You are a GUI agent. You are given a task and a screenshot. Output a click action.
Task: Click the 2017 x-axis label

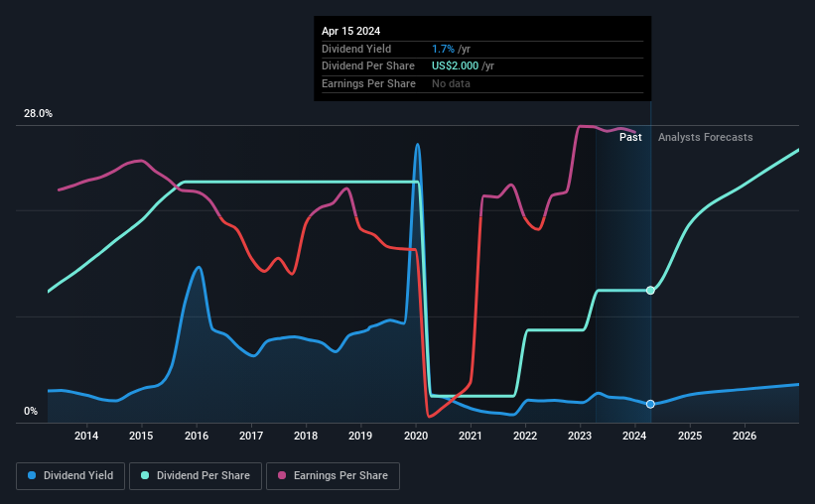click(x=251, y=436)
